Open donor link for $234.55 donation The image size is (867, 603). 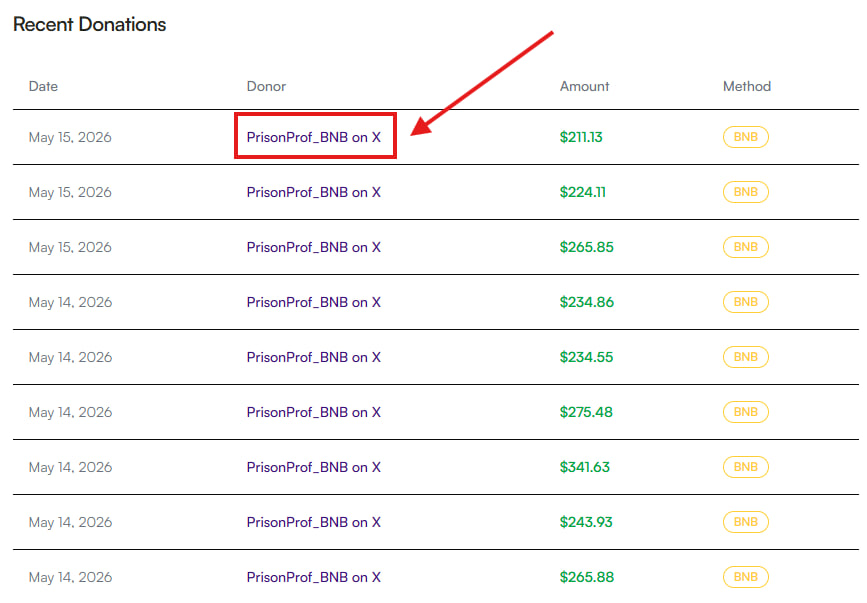coord(314,357)
